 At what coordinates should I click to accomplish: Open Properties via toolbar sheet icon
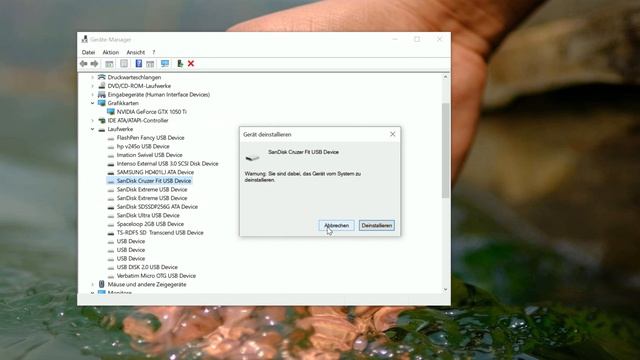[124, 64]
